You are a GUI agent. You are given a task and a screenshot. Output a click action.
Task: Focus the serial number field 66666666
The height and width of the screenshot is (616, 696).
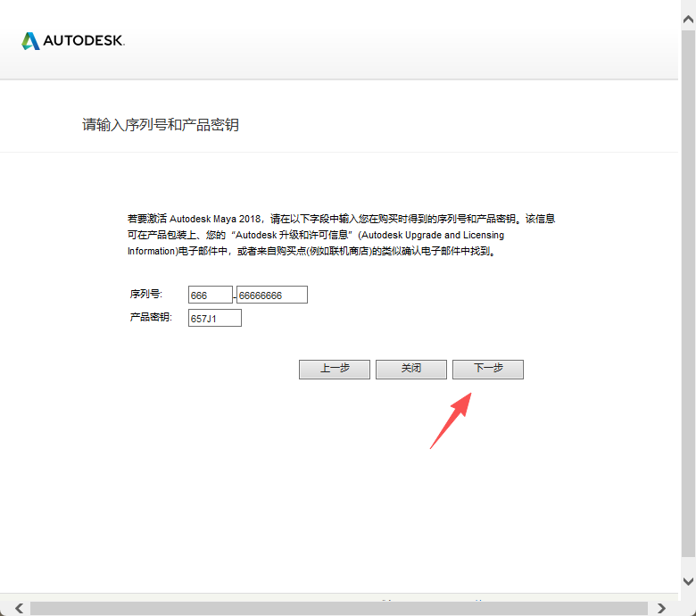pyautogui.click(x=271, y=295)
